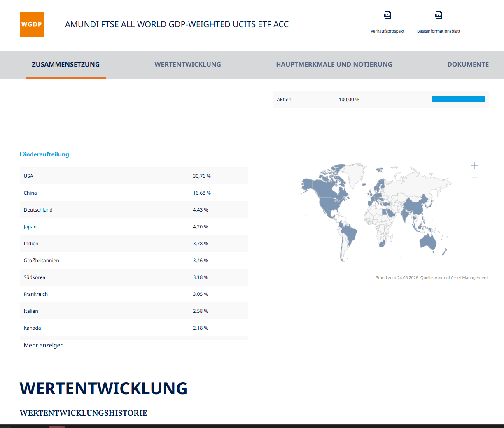Click the 16,68 % value

[202, 193]
